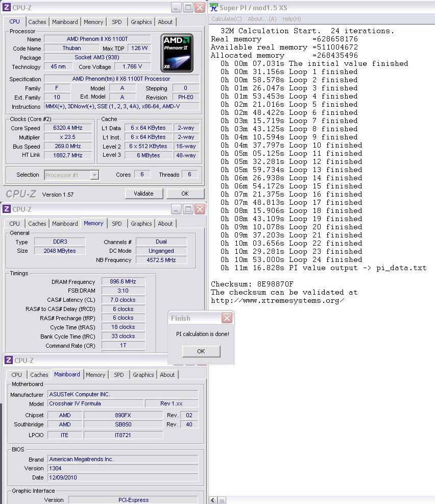This screenshot has width=435, height=504.
Task: Open Memory tab in bottom CPU-Z Mainboard window
Action: [x=95, y=374]
